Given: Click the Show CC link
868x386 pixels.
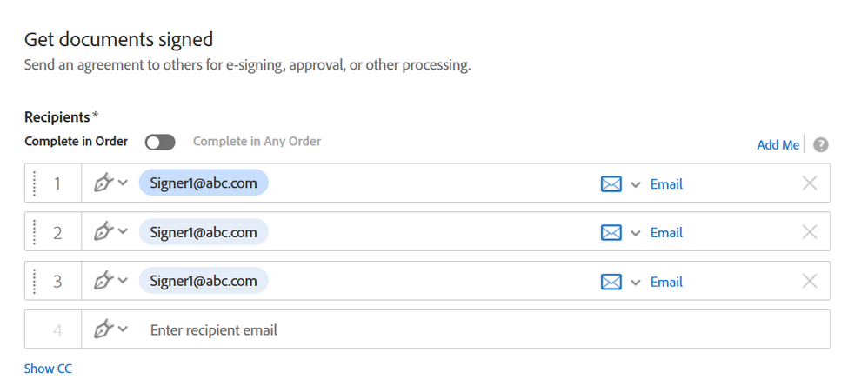Looking at the screenshot, I should click(x=48, y=369).
